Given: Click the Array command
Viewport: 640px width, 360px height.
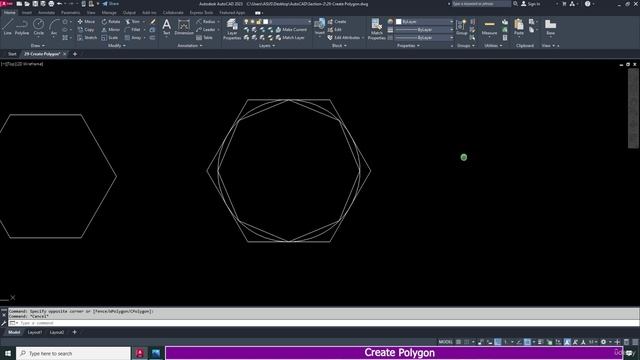Looking at the screenshot, I should coord(133,38).
